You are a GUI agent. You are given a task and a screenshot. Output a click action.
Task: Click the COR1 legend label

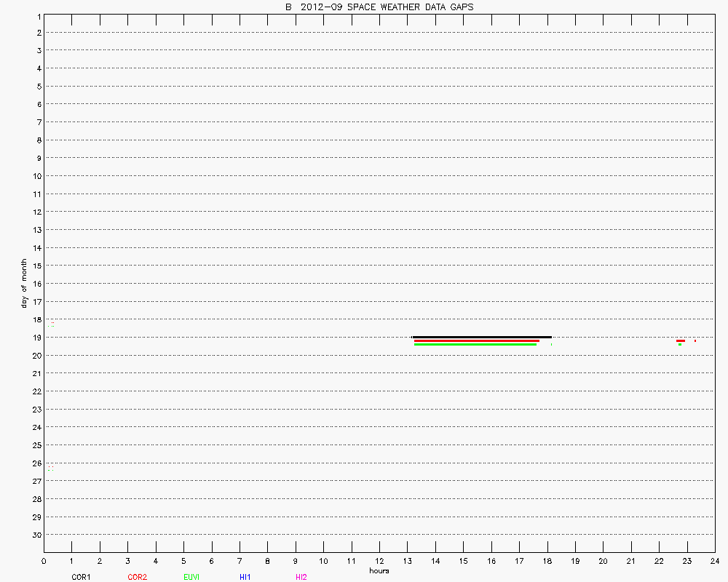81,577
